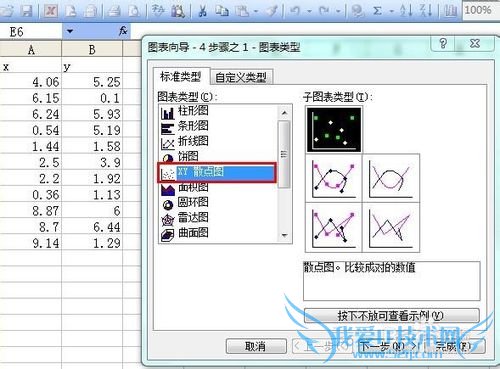
Task: Open the Undo history dropdown arrow
Action: (x=309, y=11)
